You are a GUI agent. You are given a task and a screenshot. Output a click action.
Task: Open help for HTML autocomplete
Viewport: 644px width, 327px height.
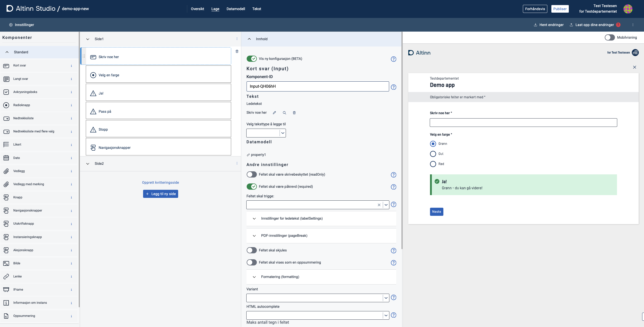pyautogui.click(x=394, y=315)
